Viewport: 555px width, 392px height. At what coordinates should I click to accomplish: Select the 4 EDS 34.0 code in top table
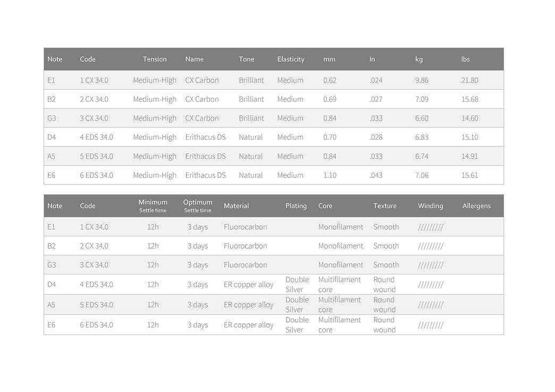(96, 138)
